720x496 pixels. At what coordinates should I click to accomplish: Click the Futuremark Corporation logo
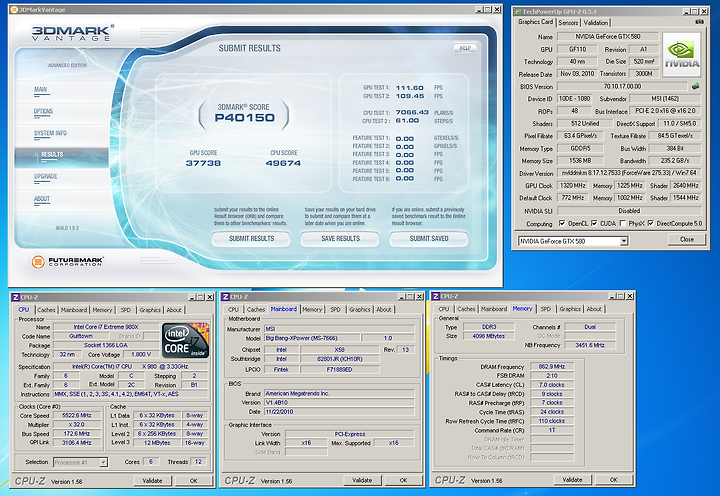pos(68,262)
